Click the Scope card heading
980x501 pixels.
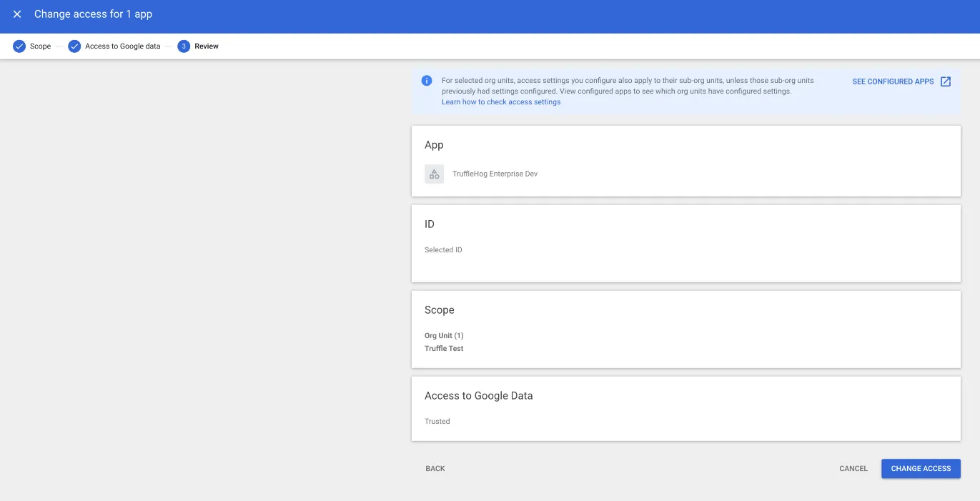[x=440, y=310]
